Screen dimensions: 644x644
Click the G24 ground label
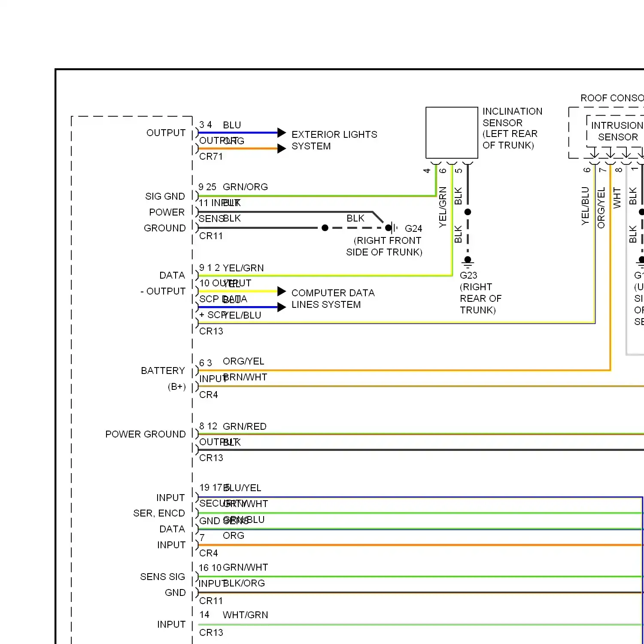coord(413,228)
